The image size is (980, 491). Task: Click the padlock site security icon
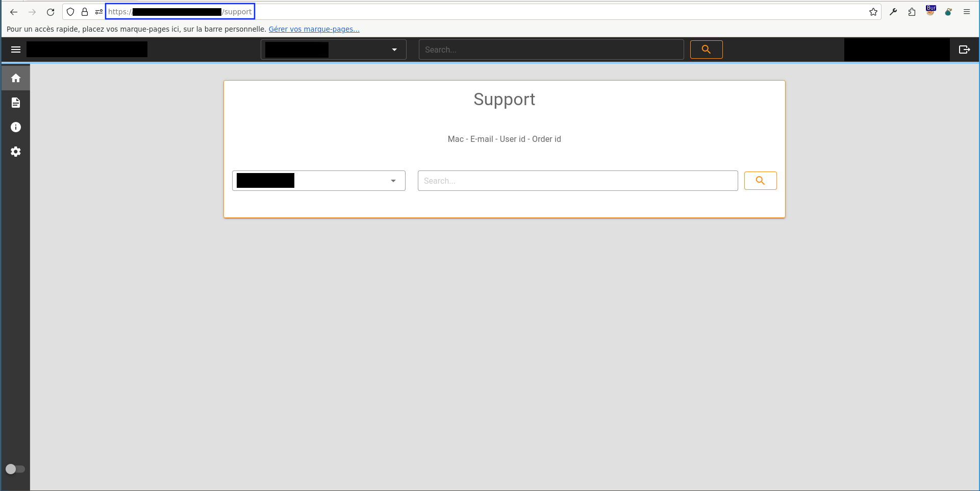[85, 12]
